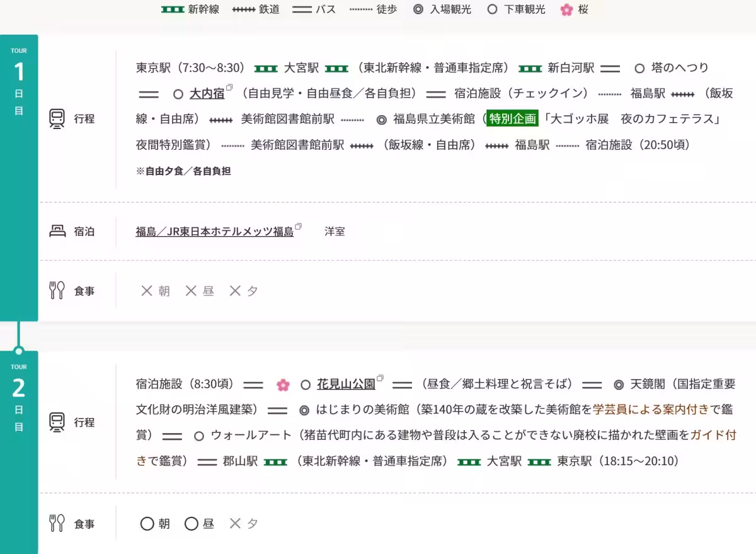Screen dimensions: 756x554
Task: Click the green 特別企画 highlighted label
Action: click(512, 119)
